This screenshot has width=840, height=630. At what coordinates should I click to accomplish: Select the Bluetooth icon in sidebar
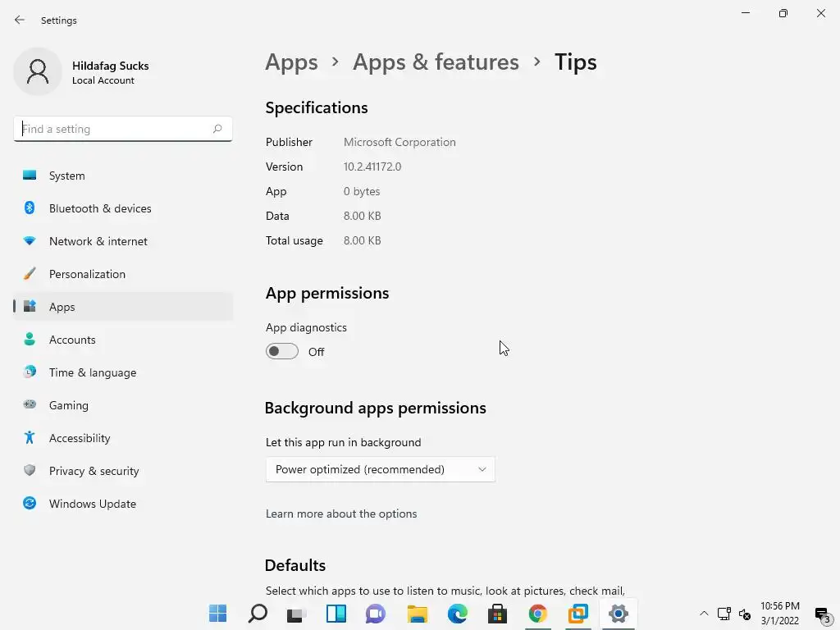coord(30,208)
